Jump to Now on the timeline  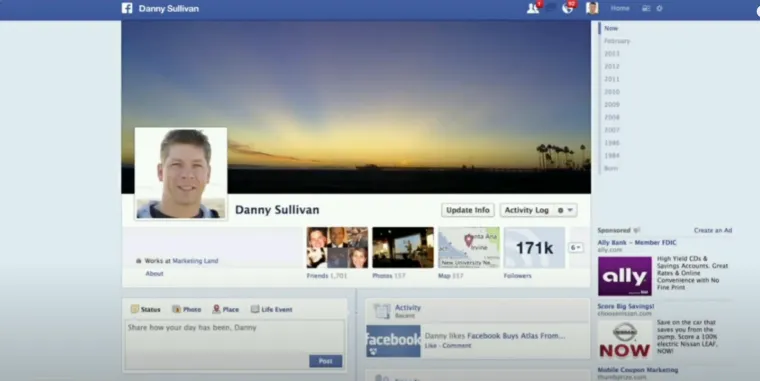pos(611,29)
